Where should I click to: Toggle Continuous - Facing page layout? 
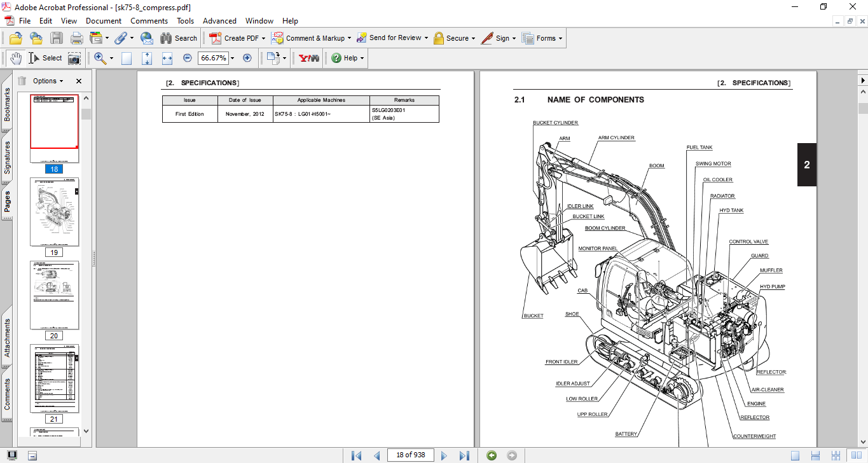835,455
